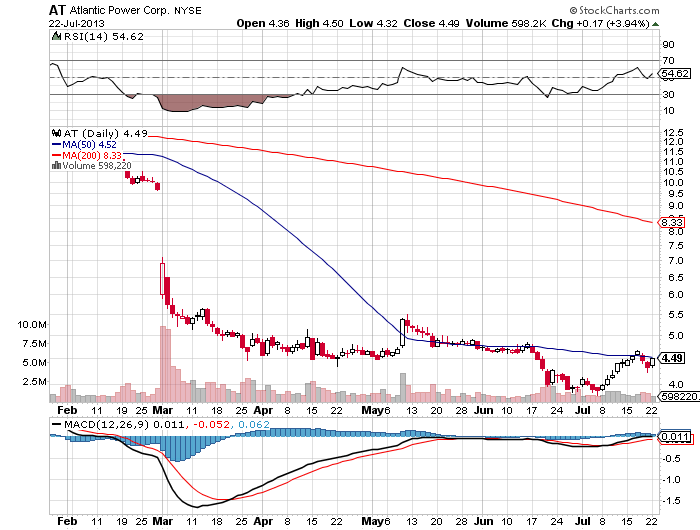Select the black MACD line swatch in legend
The width and height of the screenshot is (700, 530).
point(57,424)
